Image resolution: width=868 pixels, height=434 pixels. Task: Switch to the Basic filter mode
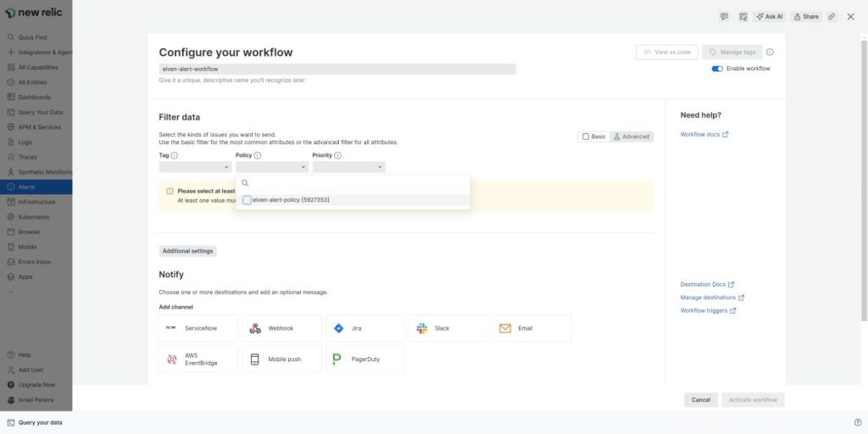594,136
